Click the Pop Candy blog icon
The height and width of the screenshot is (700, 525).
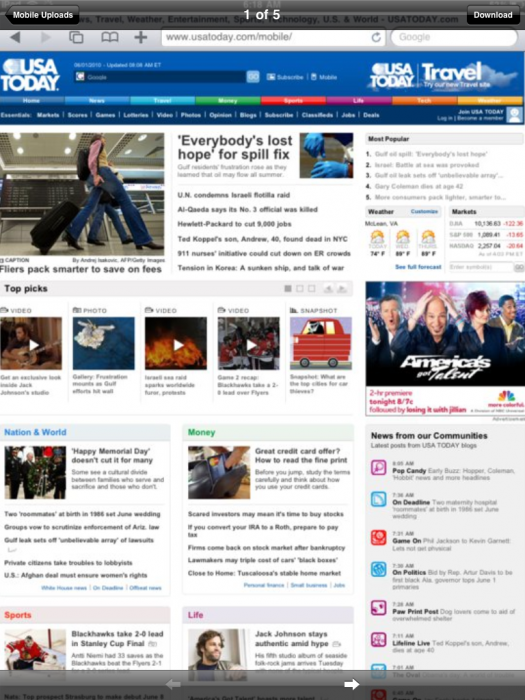coord(379,468)
